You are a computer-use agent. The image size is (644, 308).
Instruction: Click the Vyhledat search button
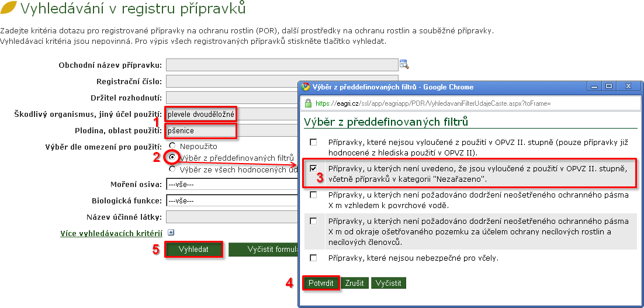click(193, 250)
